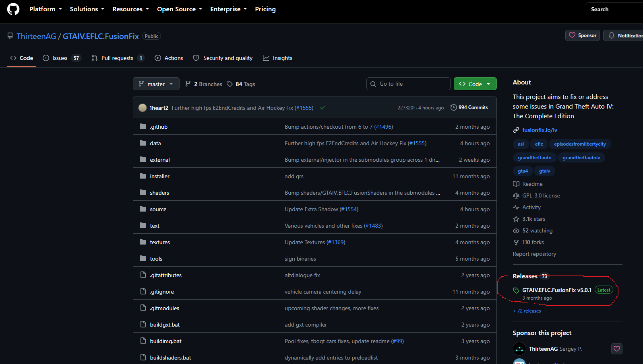Screen dimensions: 643x364
Task: Click the Sponsor button
Action: (x=583, y=35)
